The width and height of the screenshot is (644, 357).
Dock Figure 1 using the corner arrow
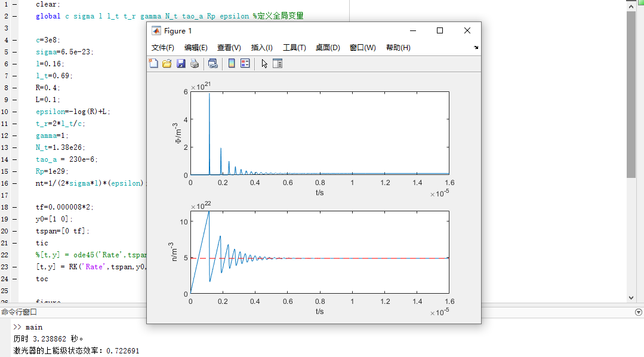[476, 48]
